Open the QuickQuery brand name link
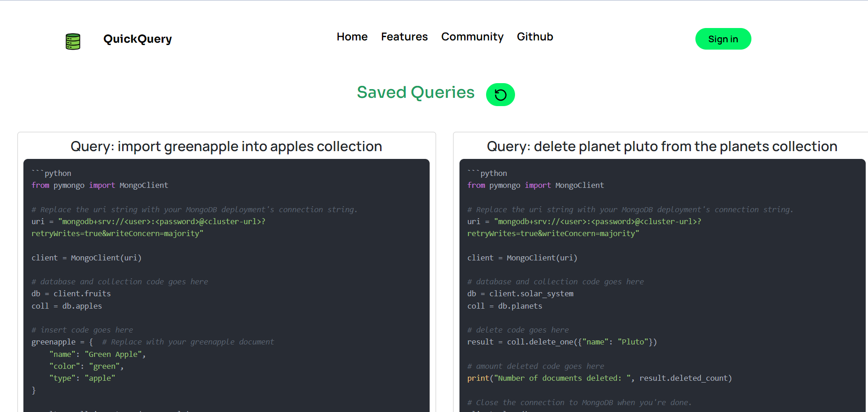The height and width of the screenshot is (412, 868). click(138, 39)
